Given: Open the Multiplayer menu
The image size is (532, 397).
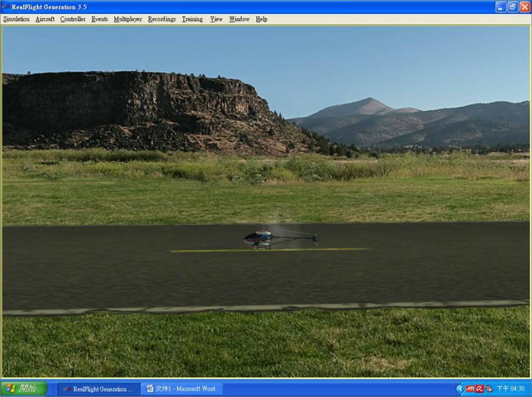Looking at the screenshot, I should (x=128, y=19).
